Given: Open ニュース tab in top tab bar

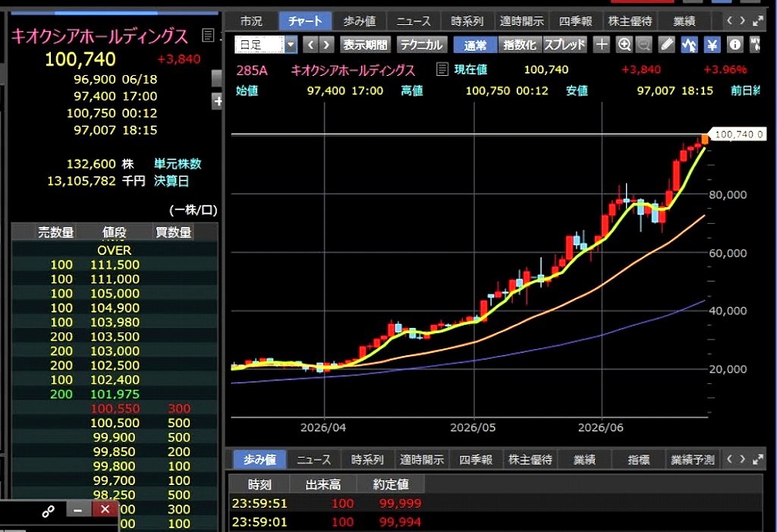Looking at the screenshot, I should [414, 20].
